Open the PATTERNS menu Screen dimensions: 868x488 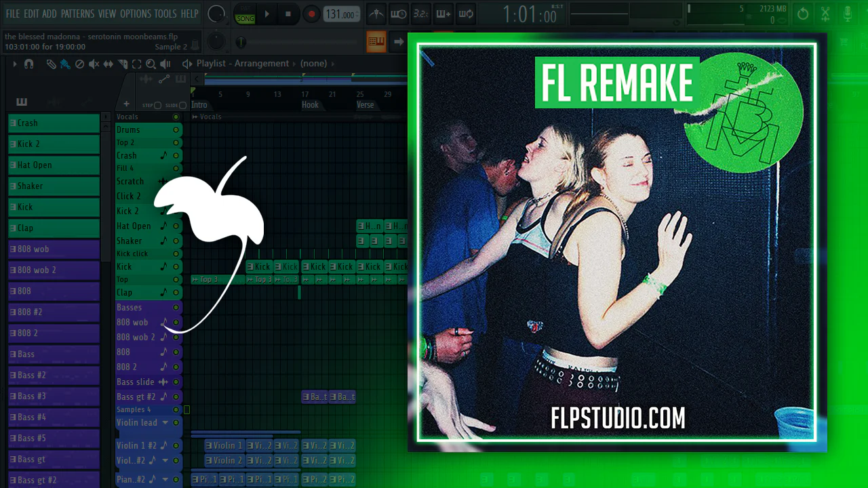[x=77, y=14]
